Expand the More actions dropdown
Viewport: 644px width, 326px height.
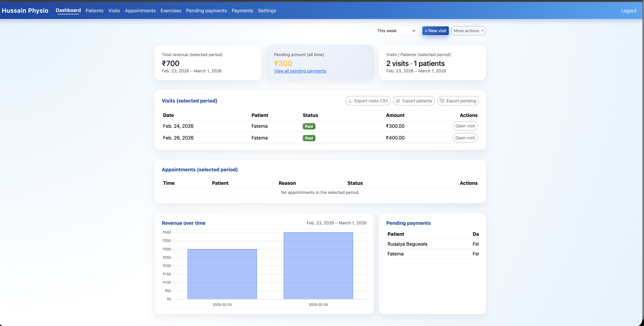click(x=468, y=31)
